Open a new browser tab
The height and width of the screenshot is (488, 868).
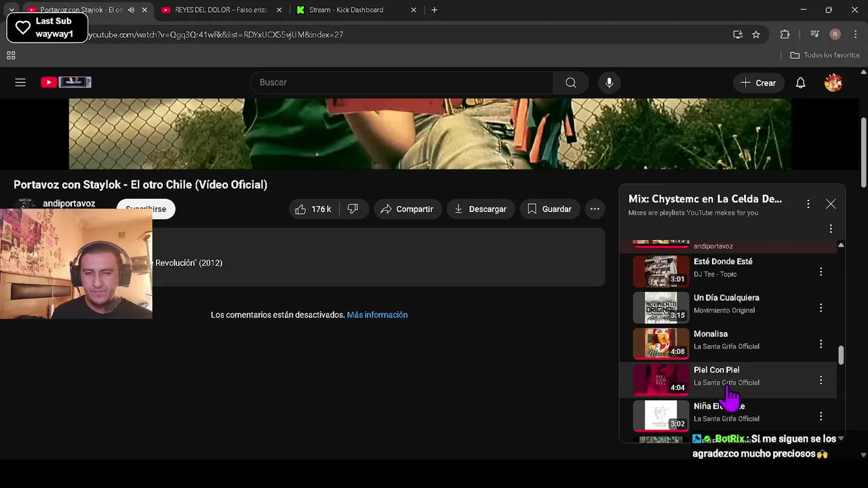434,10
